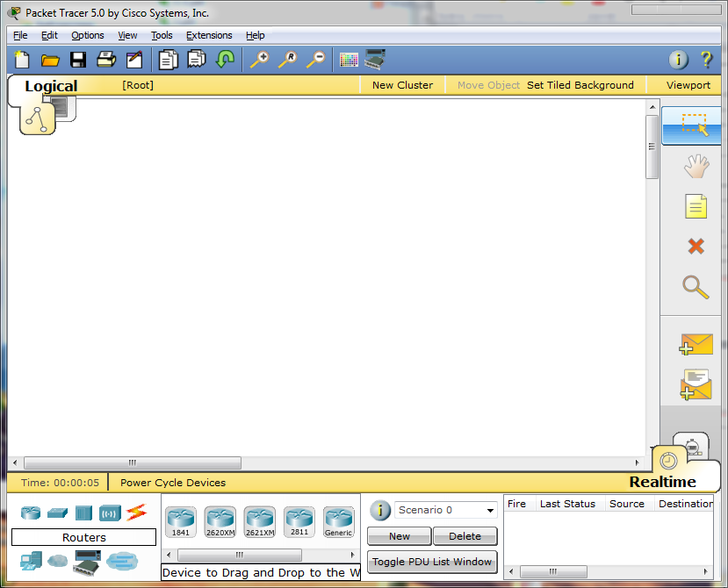This screenshot has width=728, height=588.
Task: Click the router model list right scroll arrow
Action: tap(352, 555)
